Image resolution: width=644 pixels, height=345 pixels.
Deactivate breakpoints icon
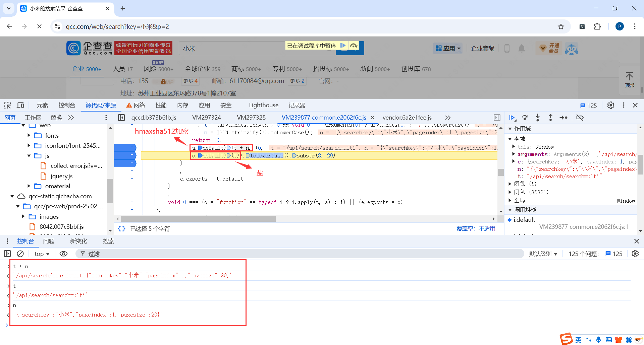coord(580,118)
